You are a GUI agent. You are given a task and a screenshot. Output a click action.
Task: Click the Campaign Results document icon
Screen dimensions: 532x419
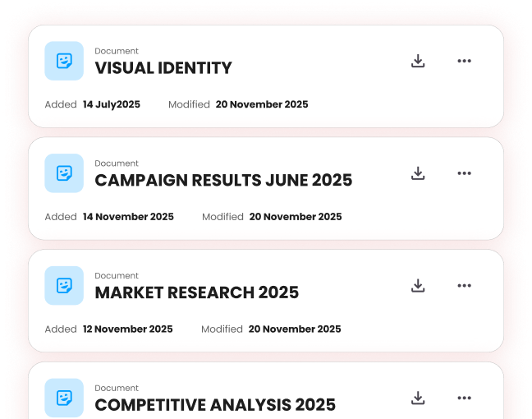click(64, 173)
